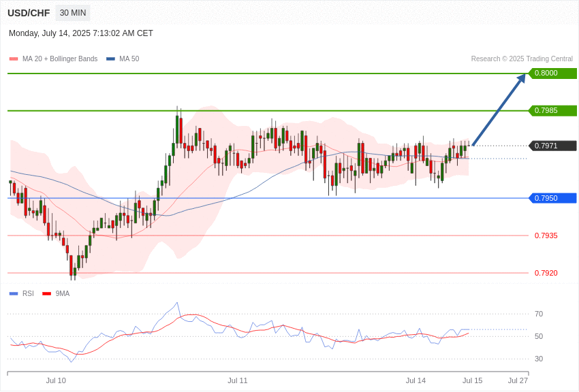The image size is (579, 392).
Task: Click the RSI legend label
Action: point(28,294)
